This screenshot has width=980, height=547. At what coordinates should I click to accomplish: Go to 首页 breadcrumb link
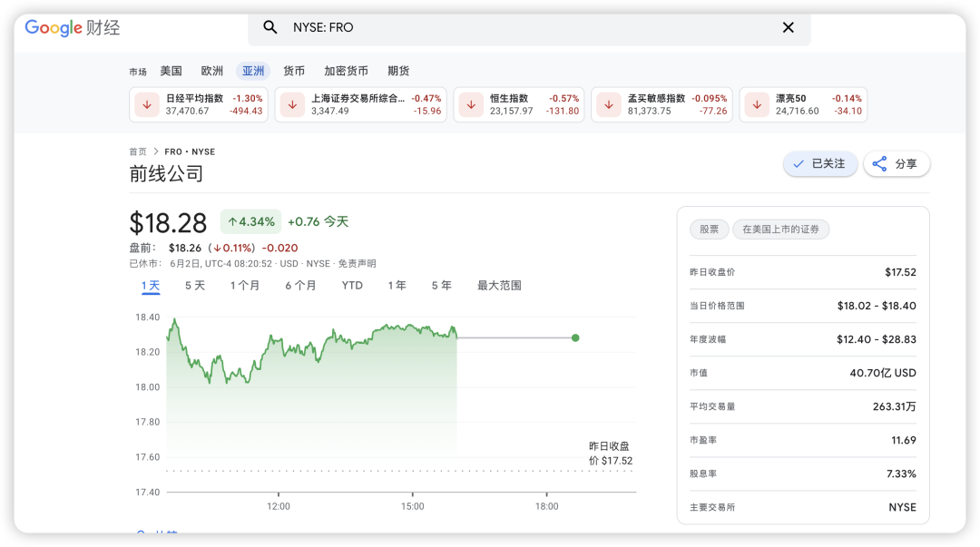point(138,151)
